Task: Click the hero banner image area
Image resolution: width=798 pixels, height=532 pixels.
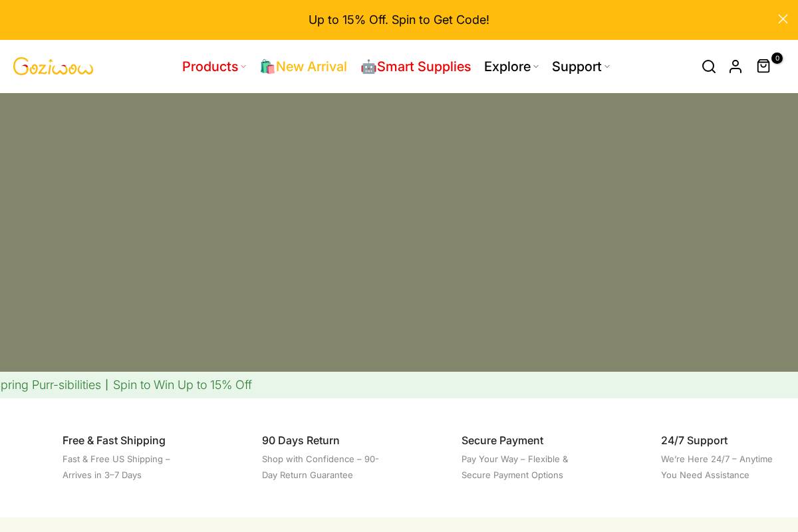Action: (x=399, y=231)
